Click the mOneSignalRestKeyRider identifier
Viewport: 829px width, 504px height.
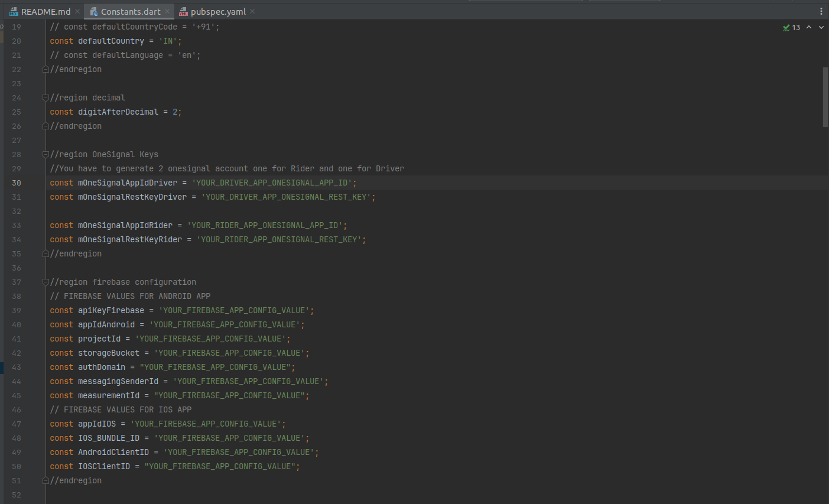click(130, 239)
